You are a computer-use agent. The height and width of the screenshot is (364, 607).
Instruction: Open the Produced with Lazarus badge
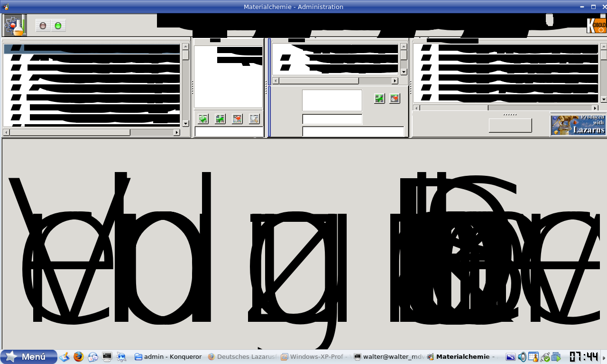[x=578, y=125]
